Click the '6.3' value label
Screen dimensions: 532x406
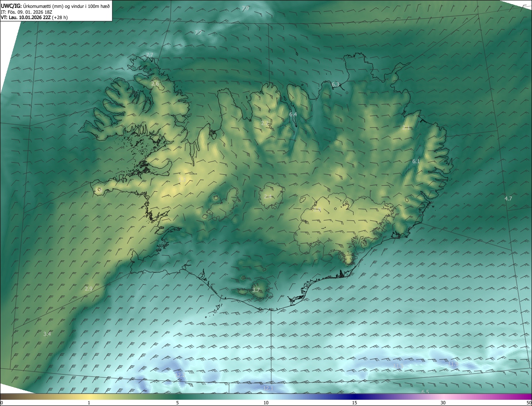[335, 84]
